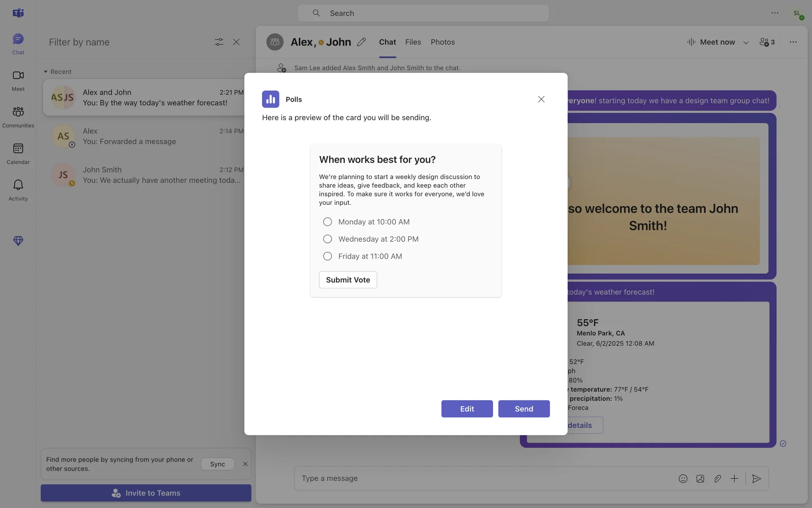The width and height of the screenshot is (812, 508).
Task: Open Communities from the left rail
Action: click(x=18, y=116)
